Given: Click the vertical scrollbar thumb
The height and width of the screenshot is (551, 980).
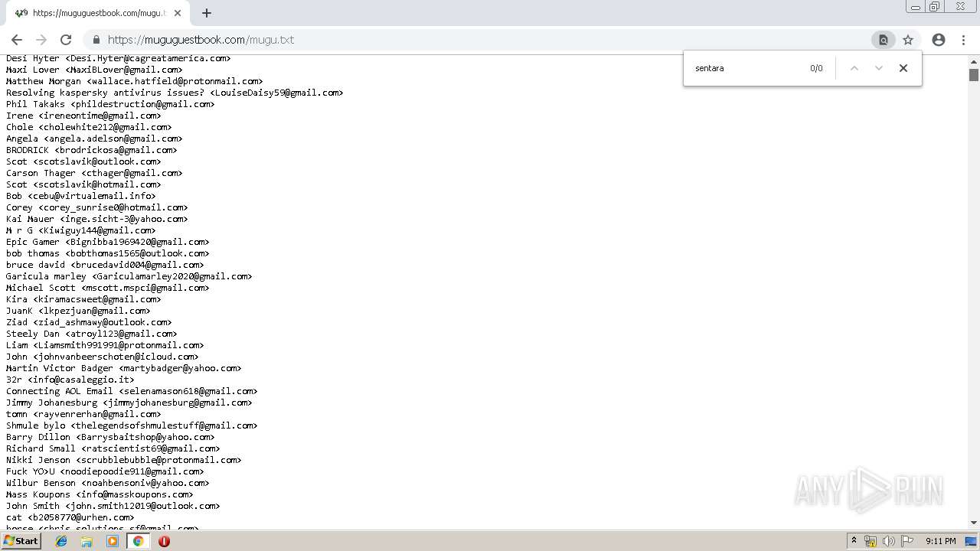Looking at the screenshot, I should pos(974,74).
